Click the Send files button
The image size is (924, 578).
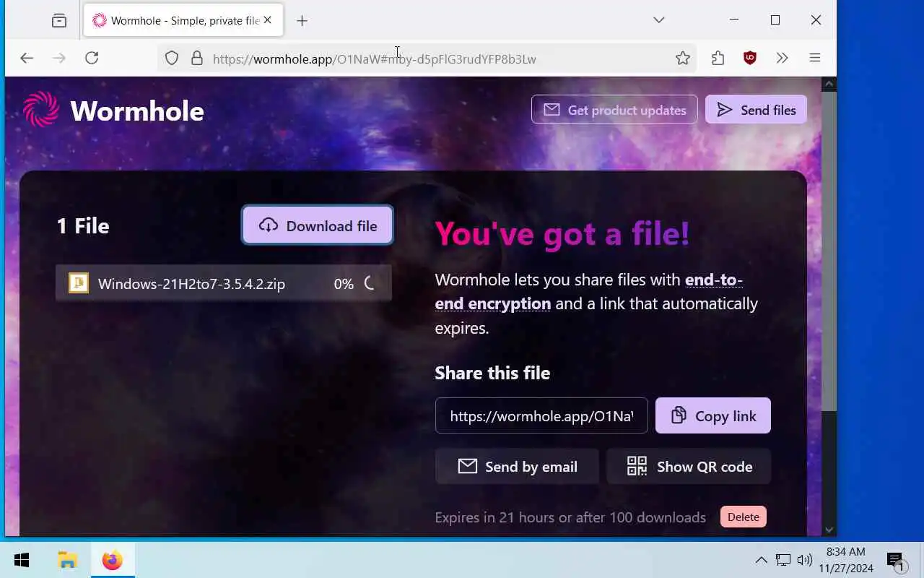756,110
